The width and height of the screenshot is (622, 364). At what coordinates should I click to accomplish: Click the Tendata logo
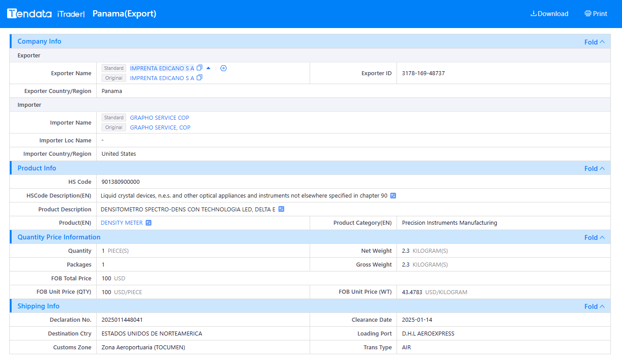click(x=29, y=13)
